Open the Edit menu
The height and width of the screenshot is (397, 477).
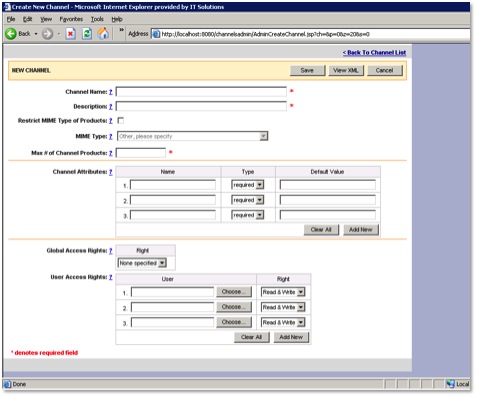pos(27,19)
